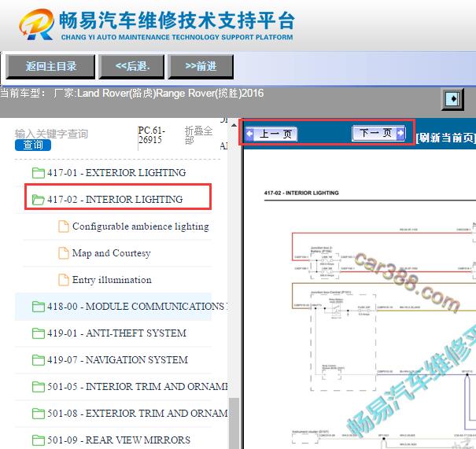Click folder icon of 501-09 REAR VIEW MIRRORS
This screenshot has height=449, width=476.
pos(39,440)
